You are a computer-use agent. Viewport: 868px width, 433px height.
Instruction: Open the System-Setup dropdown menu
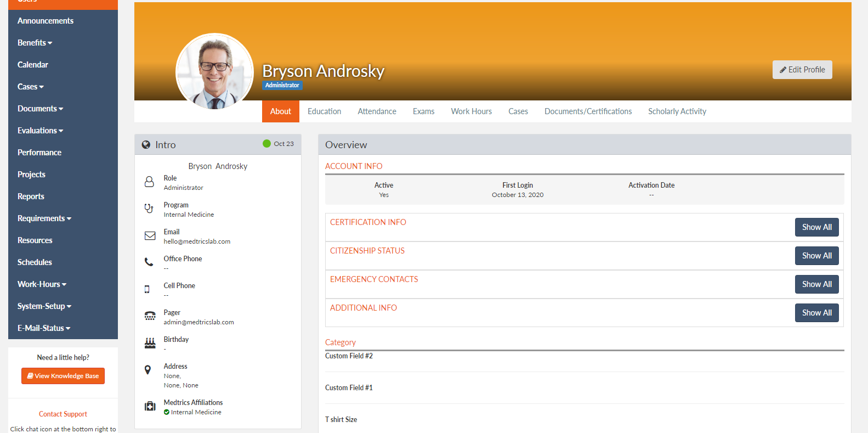44,306
